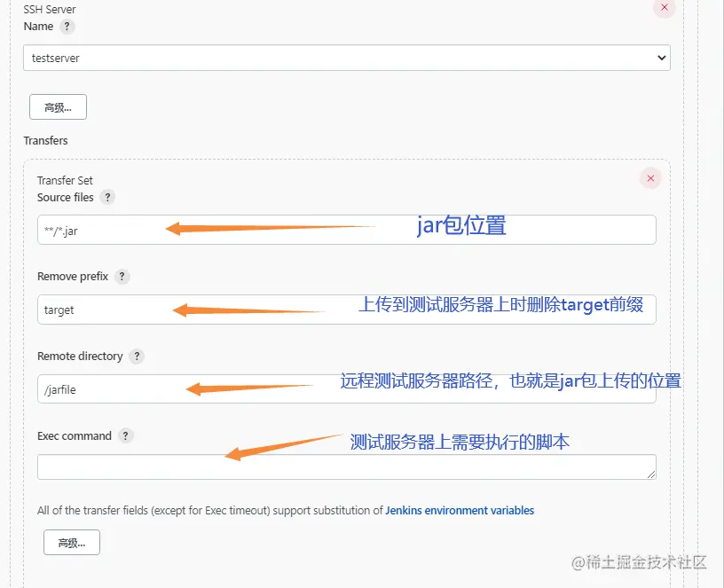Click the Source files label
This screenshot has width=724, height=588.
[65, 198]
